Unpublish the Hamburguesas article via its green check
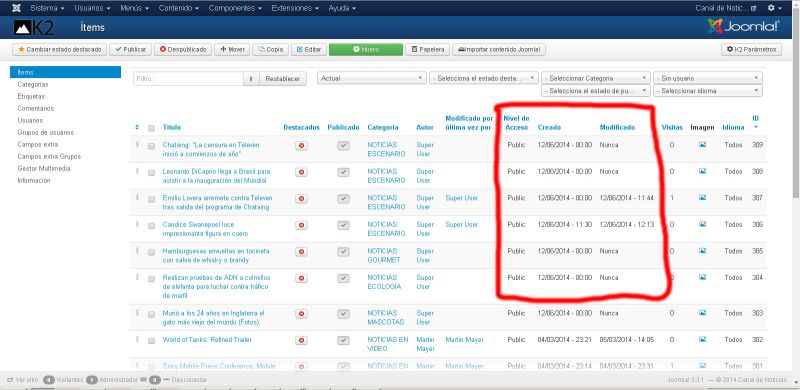Image resolution: width=800 pixels, height=390 pixels. coord(343,252)
